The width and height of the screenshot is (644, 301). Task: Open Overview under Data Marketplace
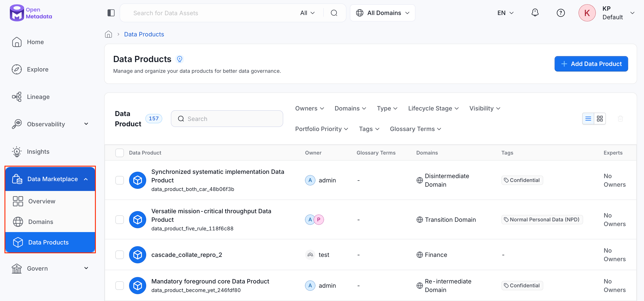pos(50,201)
